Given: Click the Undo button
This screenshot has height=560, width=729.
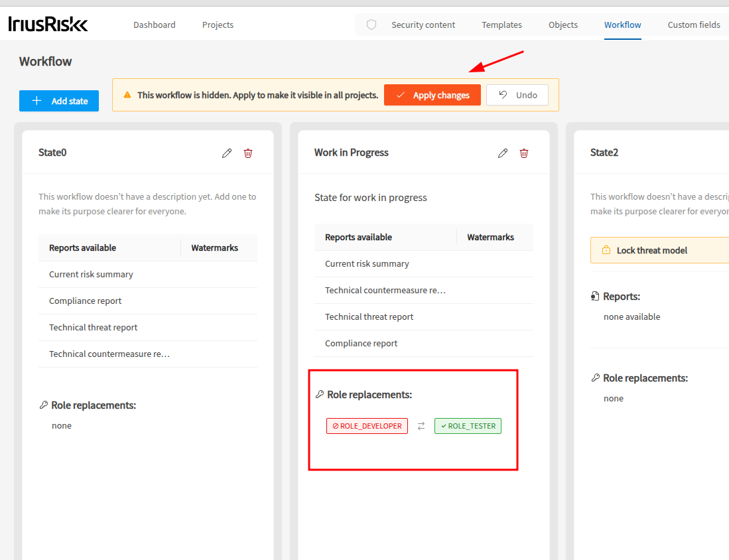Looking at the screenshot, I should coord(517,95).
